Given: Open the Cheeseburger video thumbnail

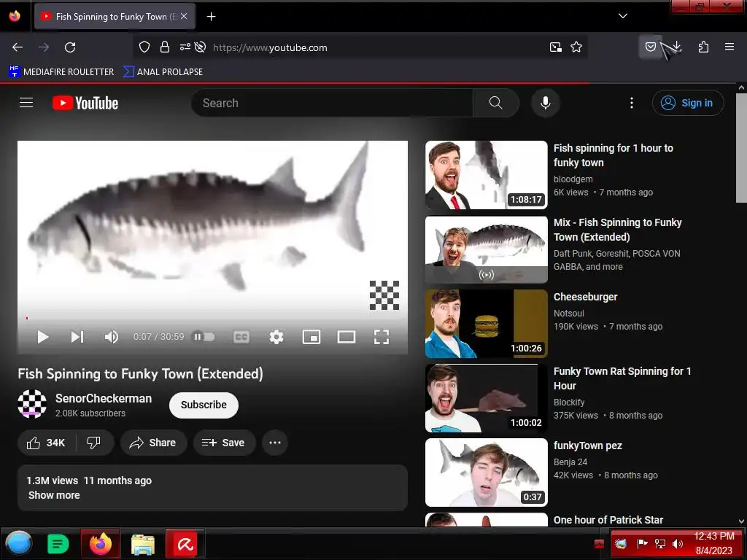Looking at the screenshot, I should coord(487,324).
